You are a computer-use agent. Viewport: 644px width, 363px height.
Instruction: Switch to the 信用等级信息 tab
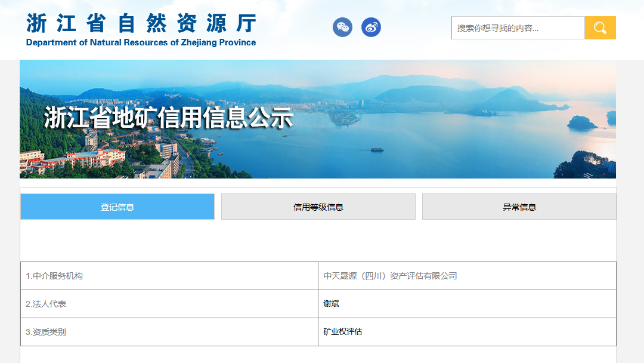318,206
